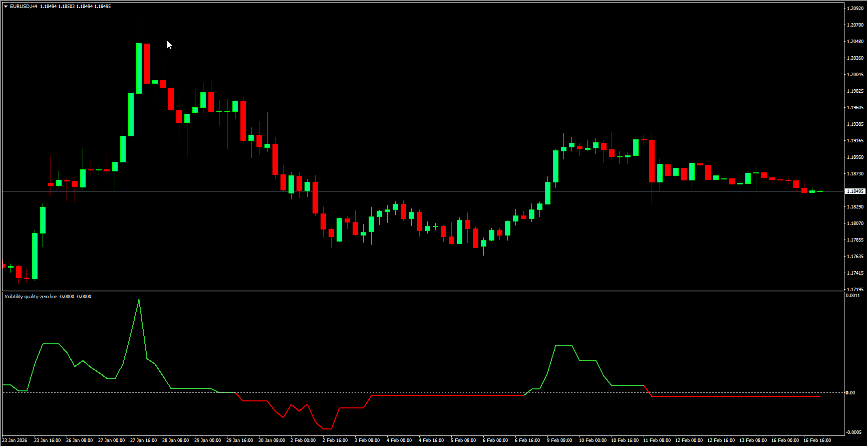Screen dimensions: 868x447
Task: Click the triangle arrow beside EURUSD,H4
Action: tap(6, 7)
